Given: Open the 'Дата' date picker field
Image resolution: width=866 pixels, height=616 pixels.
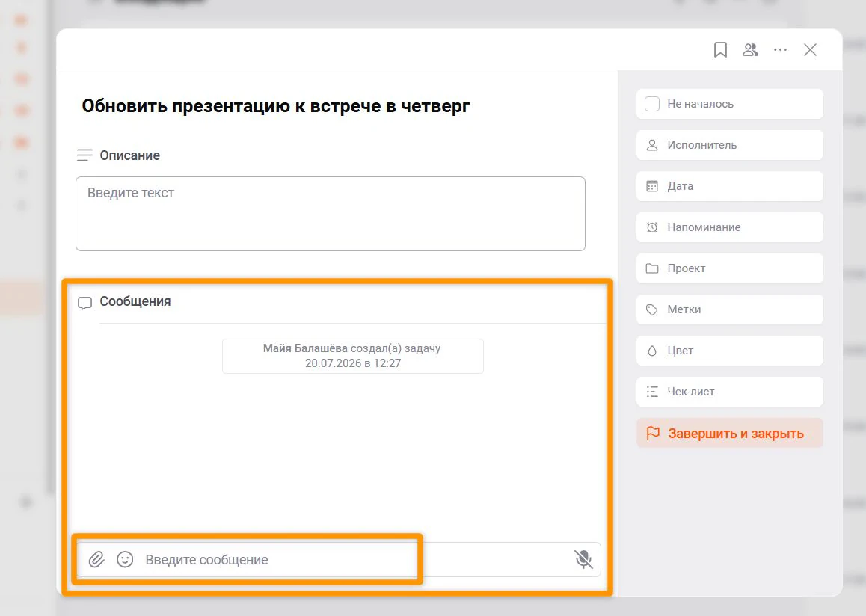Looking at the screenshot, I should 730,186.
